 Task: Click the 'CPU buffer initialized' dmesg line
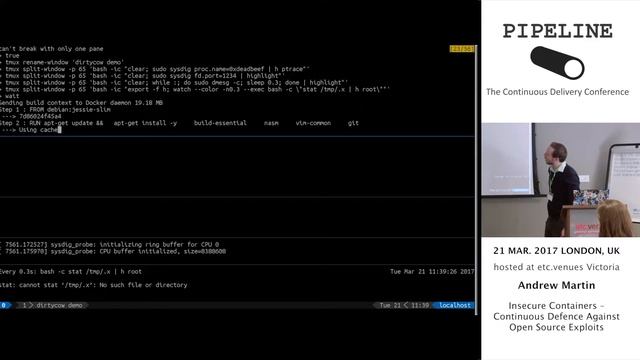(113, 251)
